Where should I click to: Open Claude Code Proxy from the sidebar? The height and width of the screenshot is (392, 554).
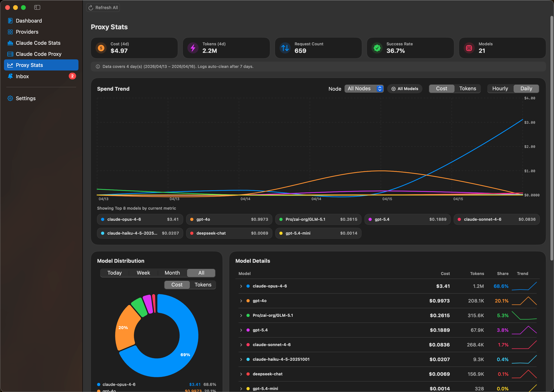[x=39, y=54]
